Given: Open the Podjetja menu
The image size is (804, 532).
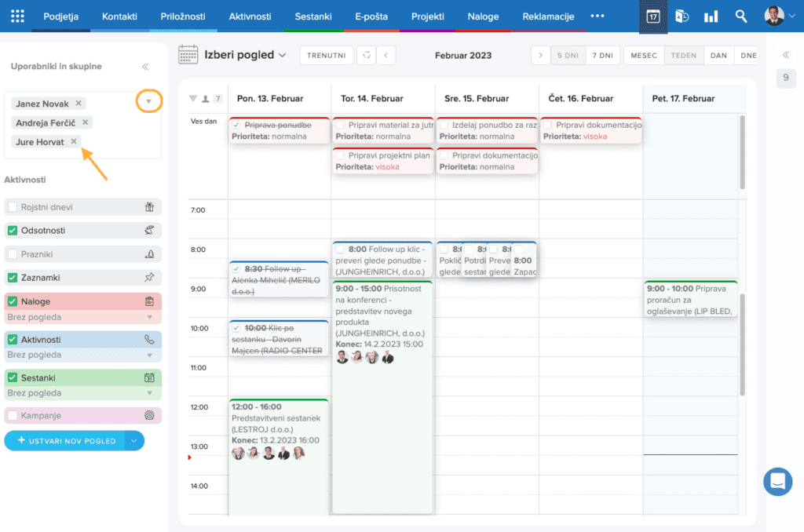Looking at the screenshot, I should point(60,16).
